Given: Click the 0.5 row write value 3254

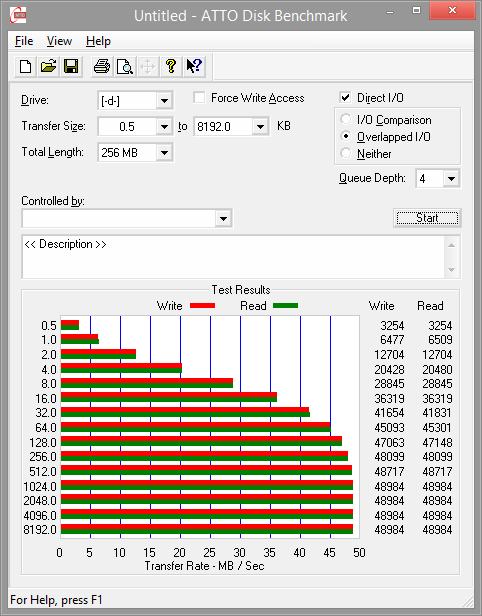Looking at the screenshot, I should pos(392,325).
